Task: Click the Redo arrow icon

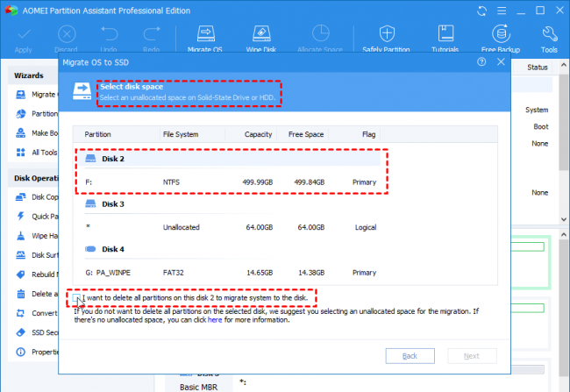Action: 152,34
